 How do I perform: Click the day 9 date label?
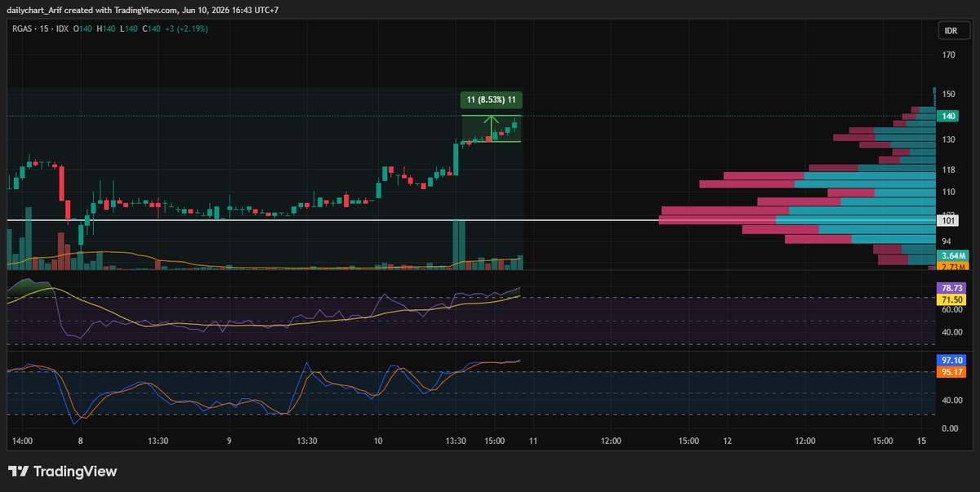(229, 441)
